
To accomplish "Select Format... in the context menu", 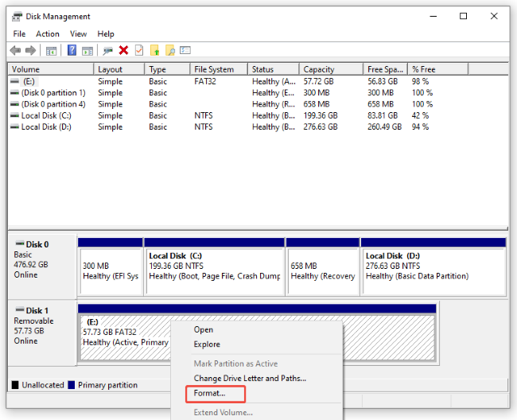I will pyautogui.click(x=209, y=393).
